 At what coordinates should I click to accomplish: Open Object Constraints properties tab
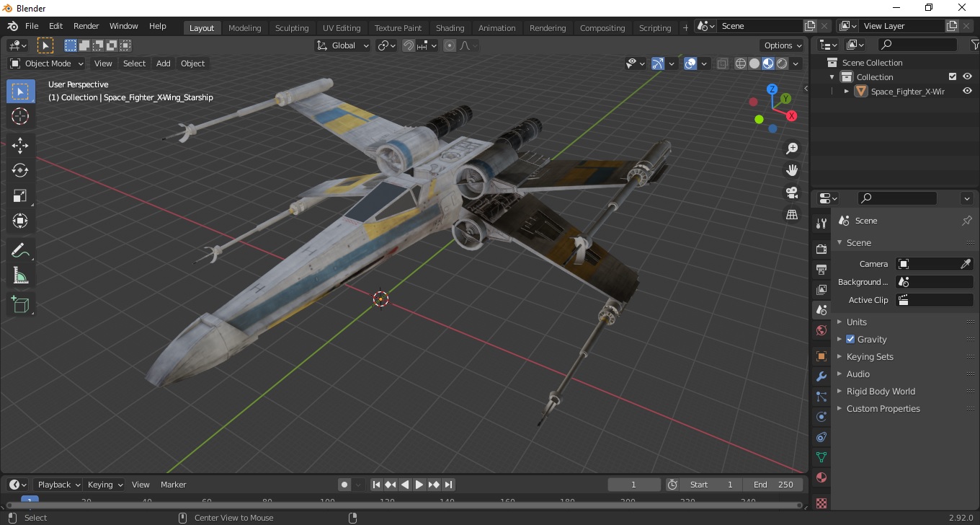click(x=821, y=437)
